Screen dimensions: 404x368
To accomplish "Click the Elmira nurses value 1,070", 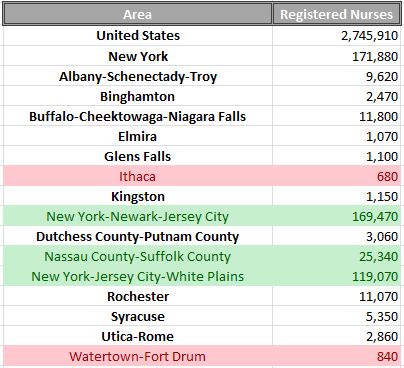I will click(x=336, y=136).
